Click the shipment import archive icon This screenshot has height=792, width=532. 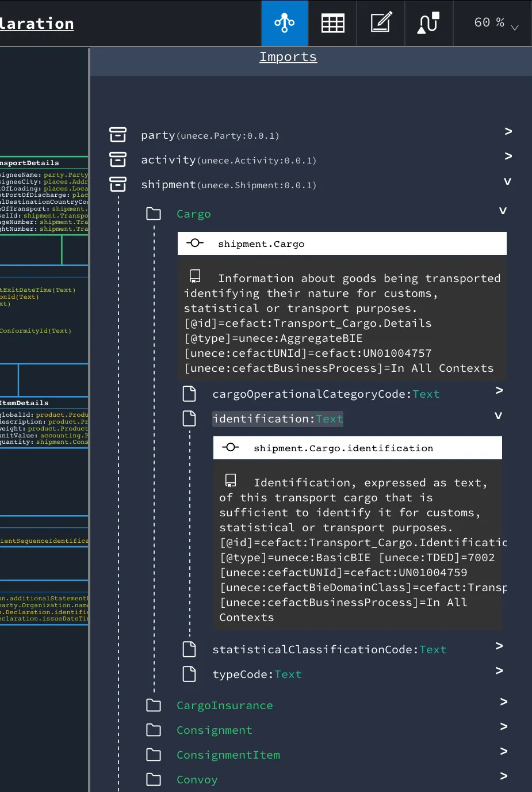coord(118,184)
